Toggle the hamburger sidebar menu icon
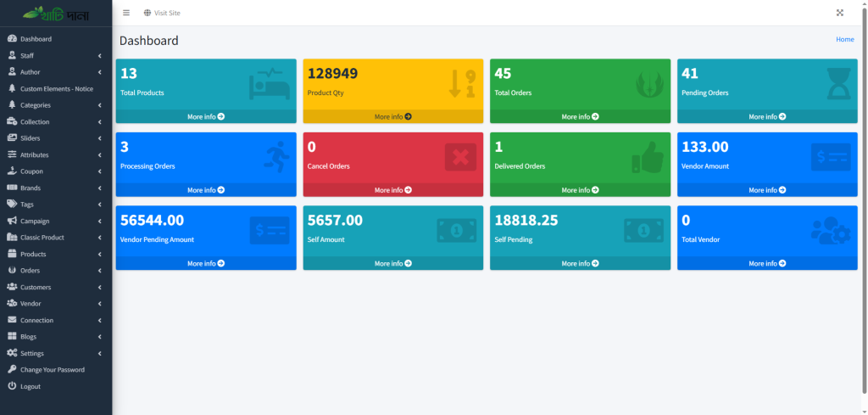Screen dimensions: 868x415 126,13
